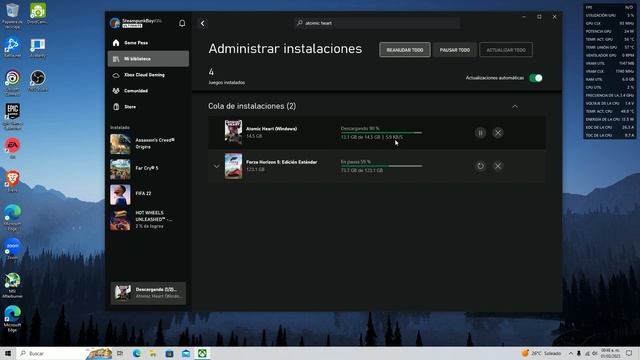This screenshot has height=360, width=640.
Task: Open Microsoft Edge from taskbar
Action: click(137, 353)
